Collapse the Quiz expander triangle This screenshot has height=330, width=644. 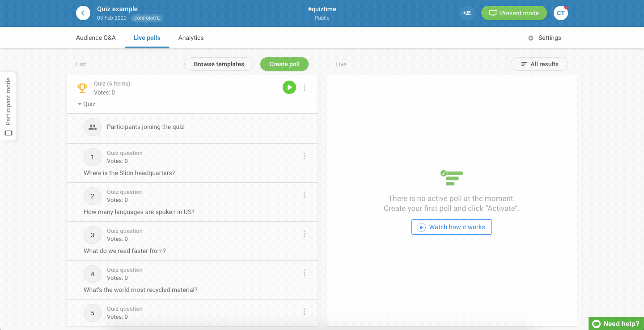(80, 104)
